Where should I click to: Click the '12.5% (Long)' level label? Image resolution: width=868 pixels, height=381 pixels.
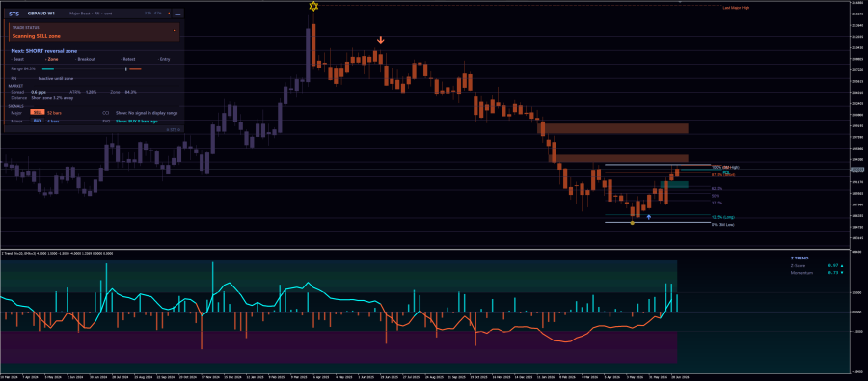(x=723, y=217)
